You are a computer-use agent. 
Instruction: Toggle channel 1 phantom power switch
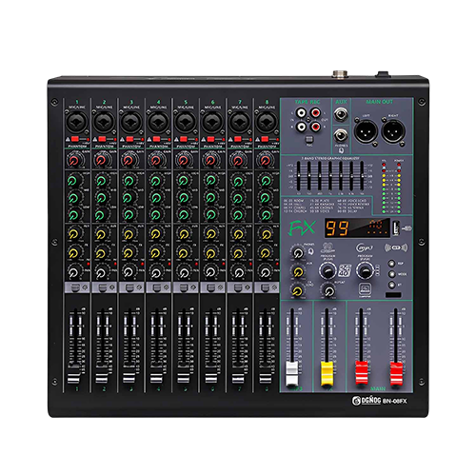point(75,139)
